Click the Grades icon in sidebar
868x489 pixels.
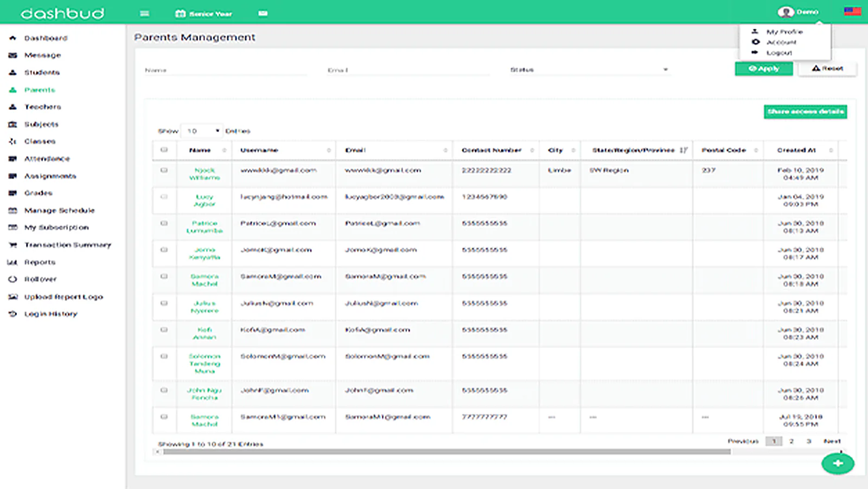pyautogui.click(x=12, y=193)
